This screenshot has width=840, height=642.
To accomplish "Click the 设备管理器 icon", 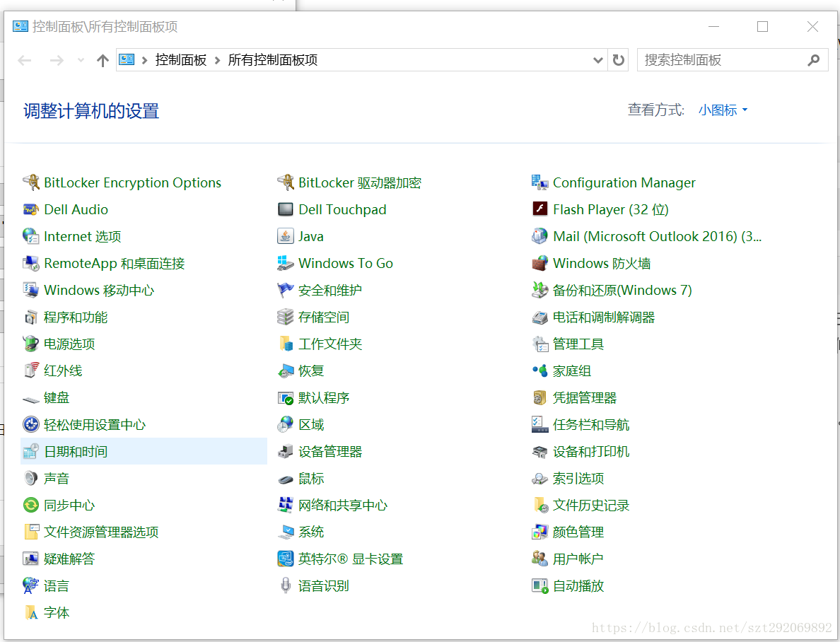I will pos(286,451).
